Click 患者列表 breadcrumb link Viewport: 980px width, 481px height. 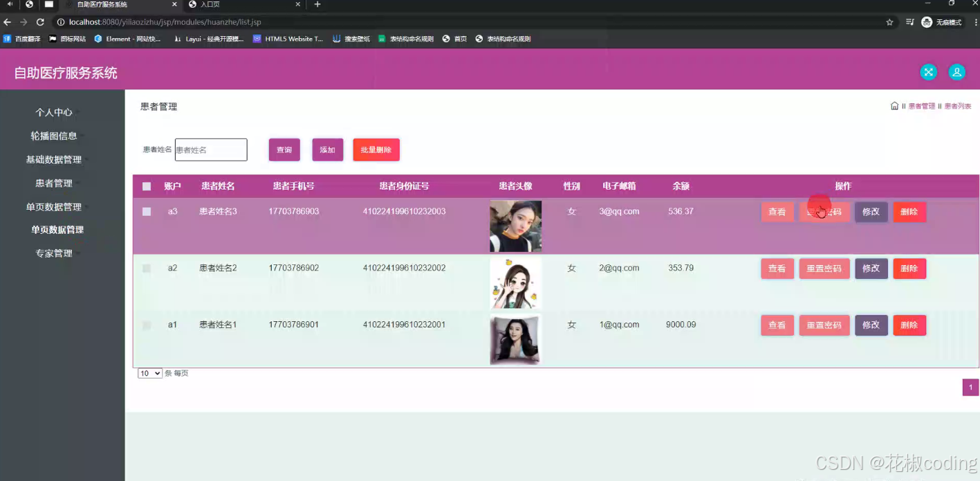pyautogui.click(x=958, y=106)
